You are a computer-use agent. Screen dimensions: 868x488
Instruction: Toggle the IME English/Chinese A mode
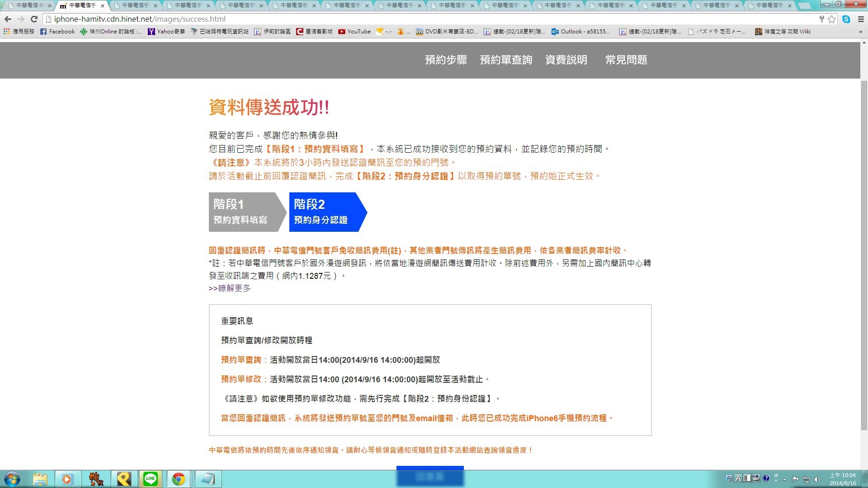click(738, 478)
